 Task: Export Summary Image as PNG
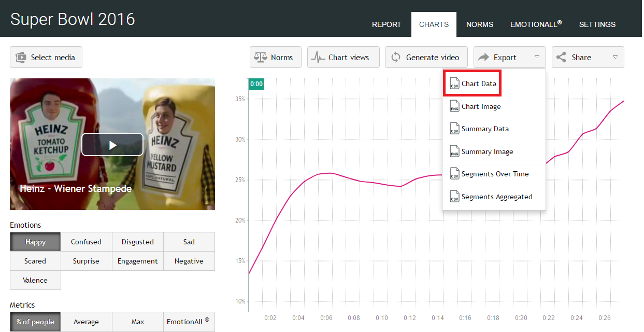point(494,151)
